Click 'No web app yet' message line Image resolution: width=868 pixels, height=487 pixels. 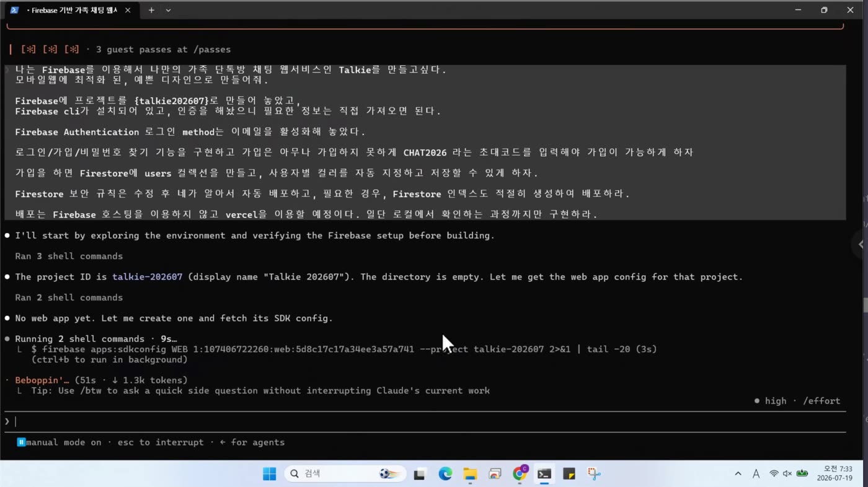174,318
